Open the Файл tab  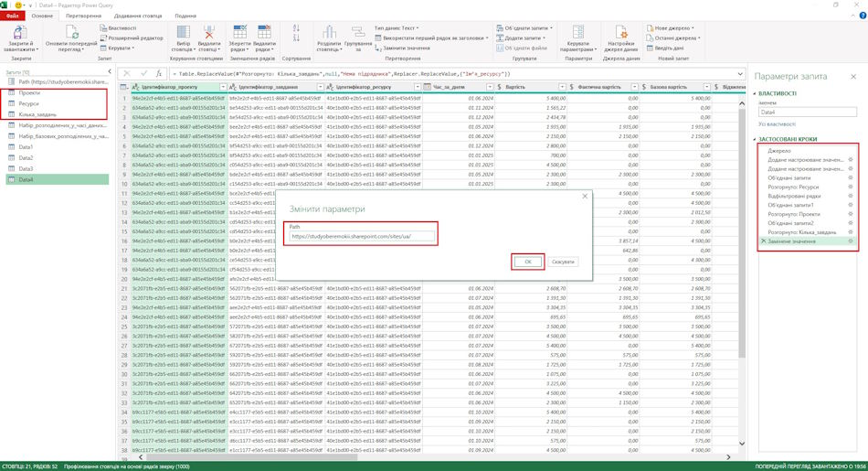(12, 16)
